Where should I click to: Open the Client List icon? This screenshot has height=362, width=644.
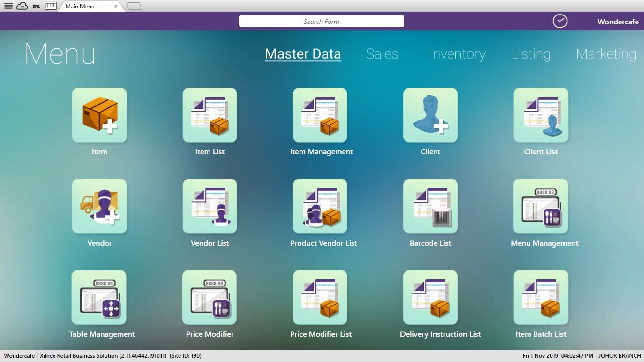(x=540, y=116)
